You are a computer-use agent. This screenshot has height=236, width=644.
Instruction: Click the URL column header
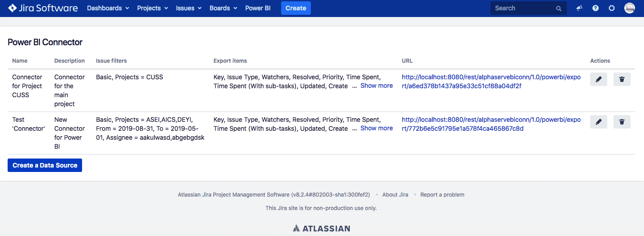click(407, 61)
